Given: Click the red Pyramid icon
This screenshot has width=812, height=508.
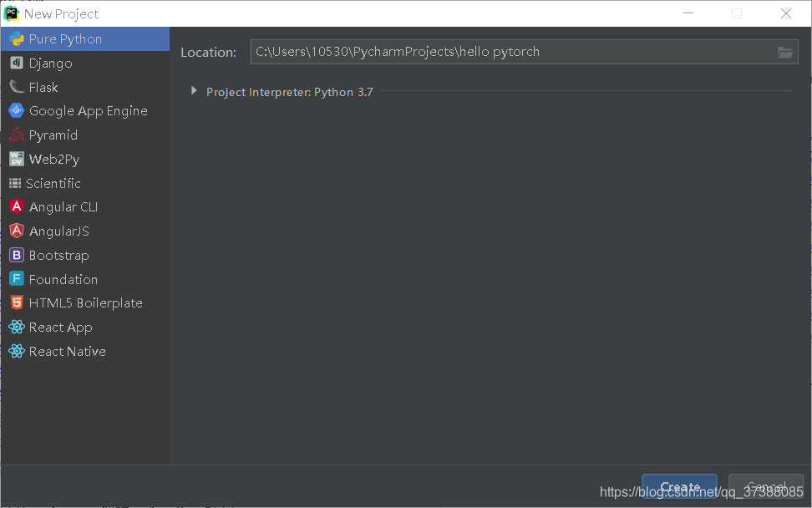Looking at the screenshot, I should coord(17,135).
